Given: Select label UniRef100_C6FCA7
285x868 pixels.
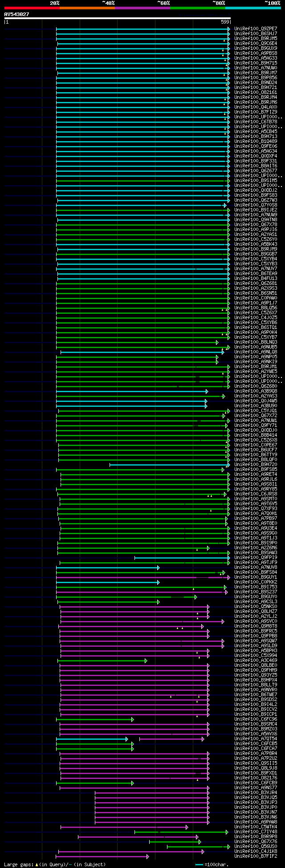Looking at the screenshot, I should click(255, 749).
